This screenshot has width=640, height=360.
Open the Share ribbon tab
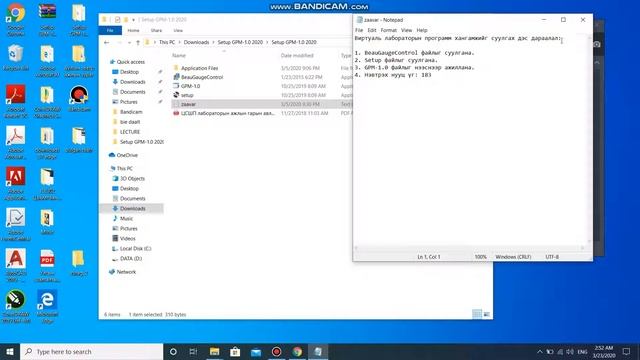point(156,30)
